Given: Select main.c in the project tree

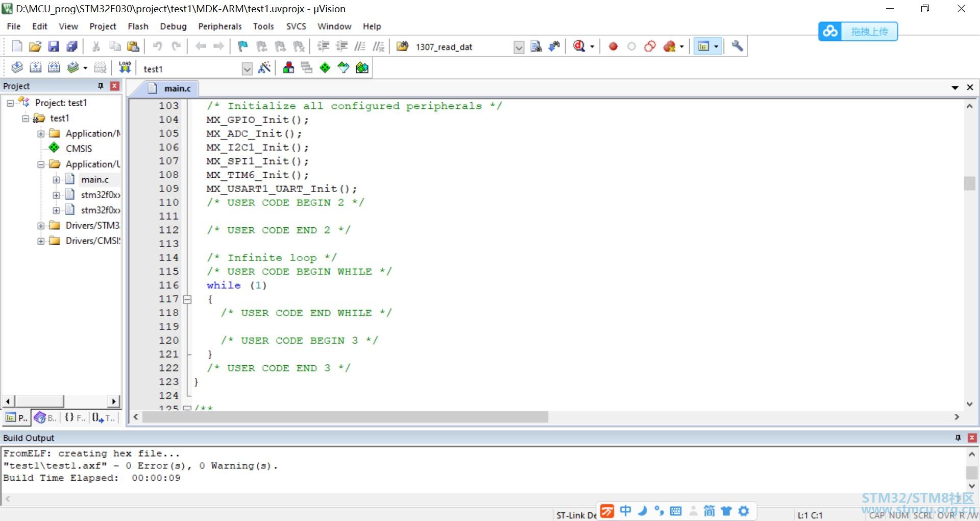Looking at the screenshot, I should (95, 180).
